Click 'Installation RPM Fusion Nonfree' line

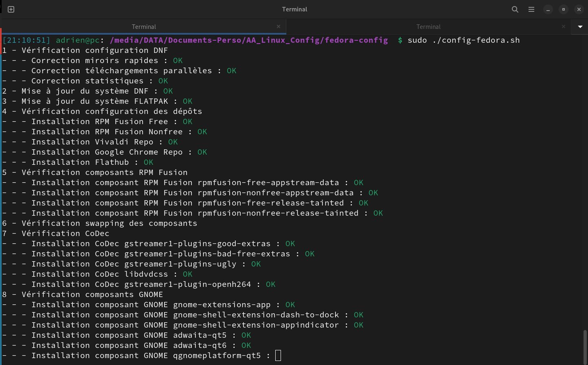105,132
